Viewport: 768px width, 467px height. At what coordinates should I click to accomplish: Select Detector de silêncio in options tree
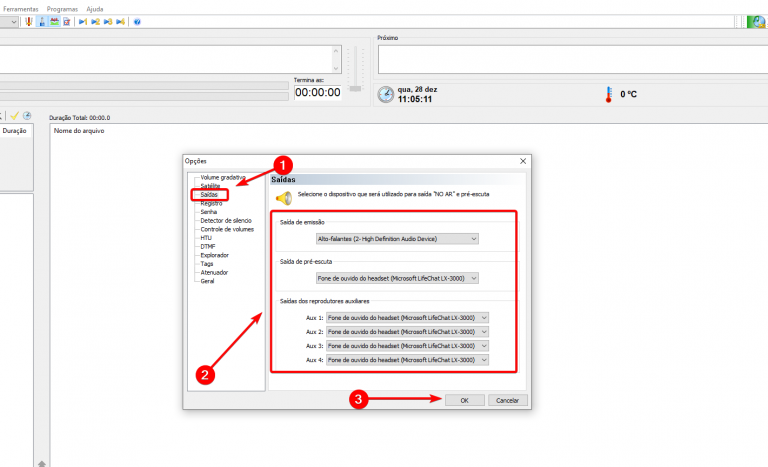pos(226,220)
